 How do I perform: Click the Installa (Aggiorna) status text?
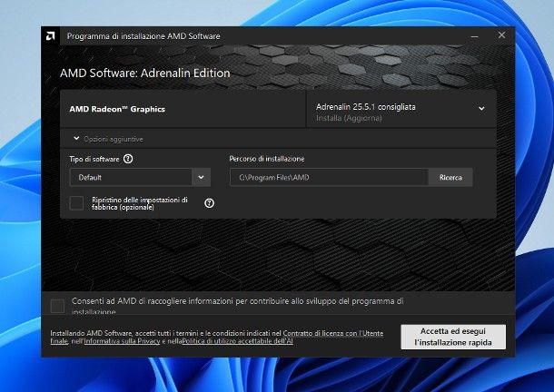click(349, 118)
